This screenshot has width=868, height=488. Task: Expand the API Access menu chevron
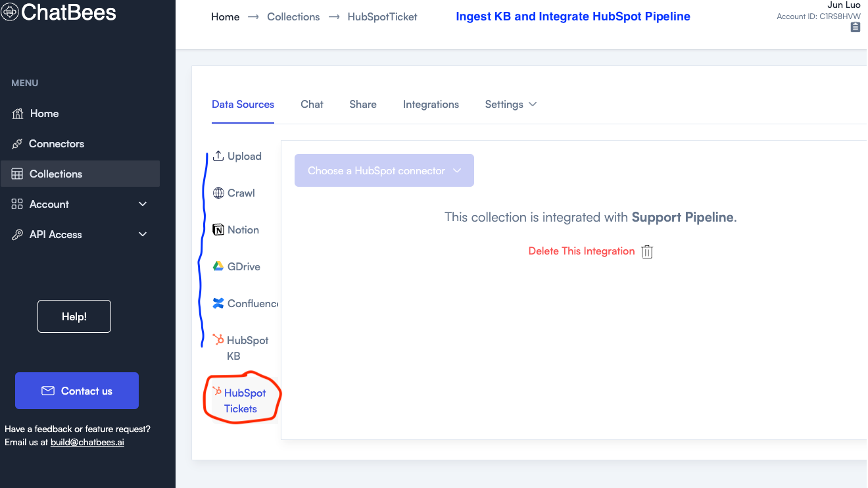(x=143, y=234)
